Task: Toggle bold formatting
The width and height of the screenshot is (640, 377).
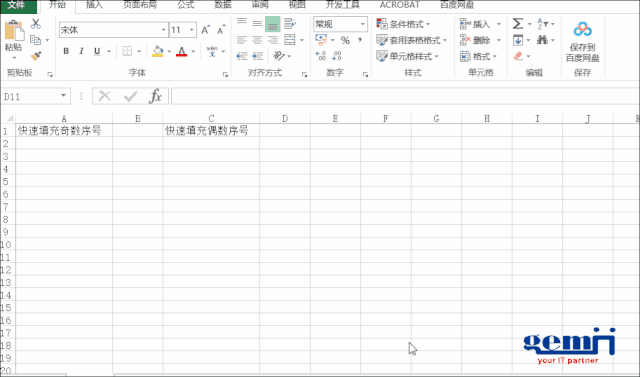Action: pyautogui.click(x=66, y=51)
